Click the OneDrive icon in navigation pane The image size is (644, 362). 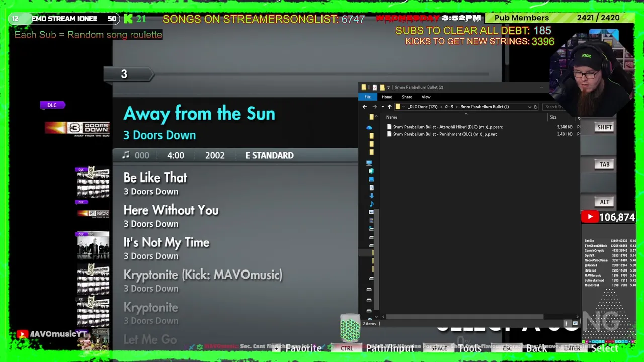(x=370, y=127)
